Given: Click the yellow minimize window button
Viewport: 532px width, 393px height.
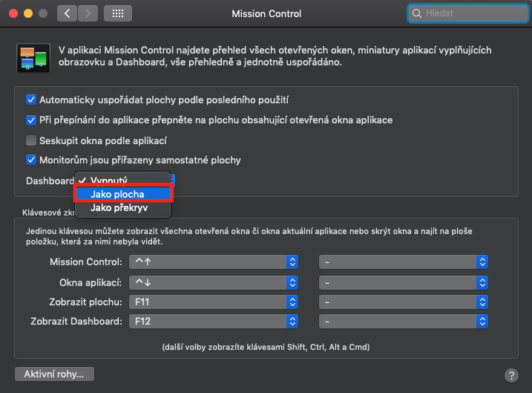Looking at the screenshot, I should coord(30,13).
